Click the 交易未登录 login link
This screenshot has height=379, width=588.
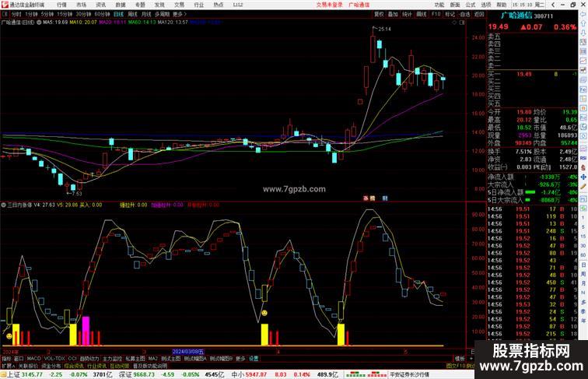point(330,5)
